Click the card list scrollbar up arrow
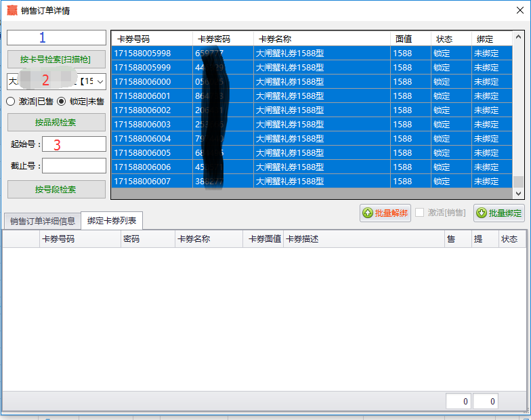 click(518, 37)
